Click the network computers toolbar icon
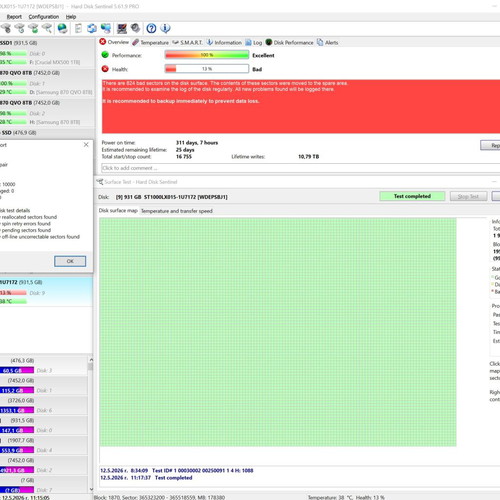 106,29
